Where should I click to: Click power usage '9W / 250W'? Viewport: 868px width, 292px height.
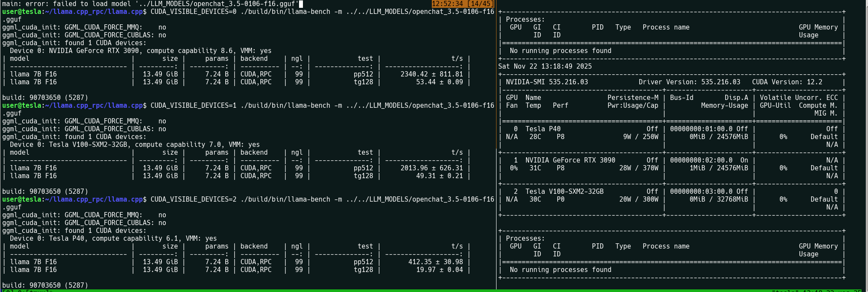point(641,137)
